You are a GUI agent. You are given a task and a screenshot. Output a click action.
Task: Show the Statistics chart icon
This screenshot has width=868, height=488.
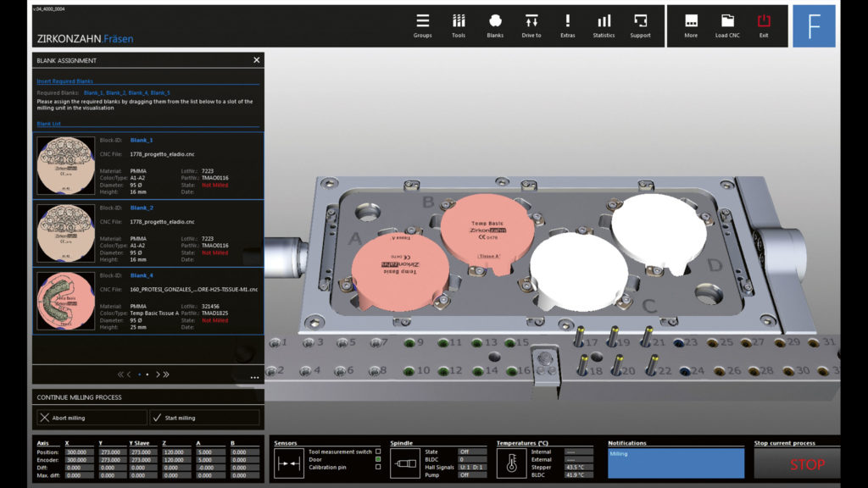coord(604,21)
